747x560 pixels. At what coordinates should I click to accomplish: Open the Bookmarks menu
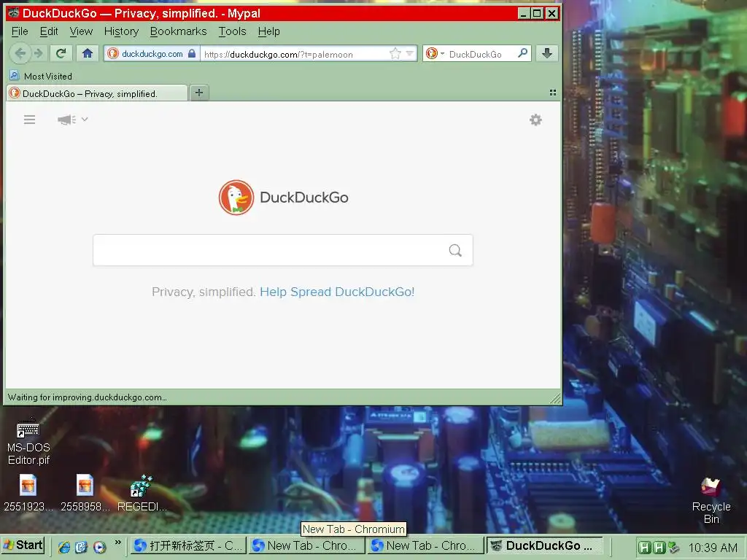[178, 31]
